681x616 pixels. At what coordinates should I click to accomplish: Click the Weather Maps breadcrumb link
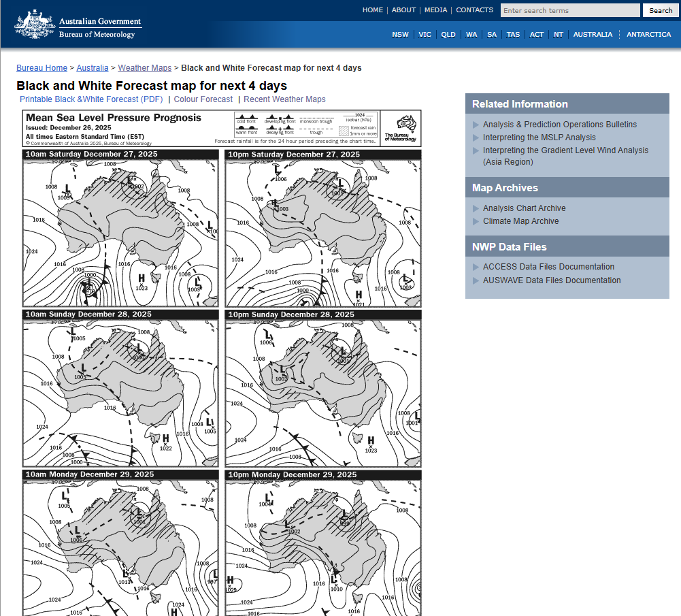click(144, 68)
